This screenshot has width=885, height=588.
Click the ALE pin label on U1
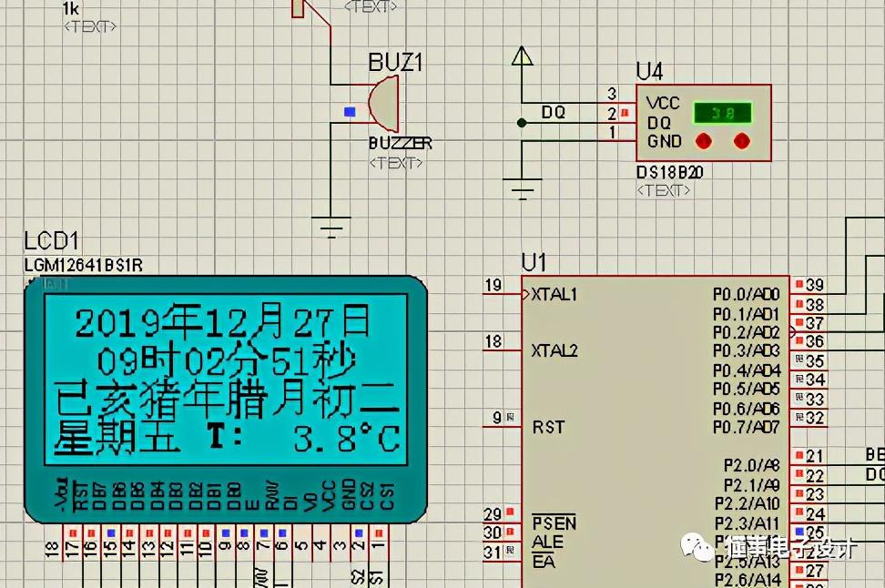pyautogui.click(x=547, y=542)
